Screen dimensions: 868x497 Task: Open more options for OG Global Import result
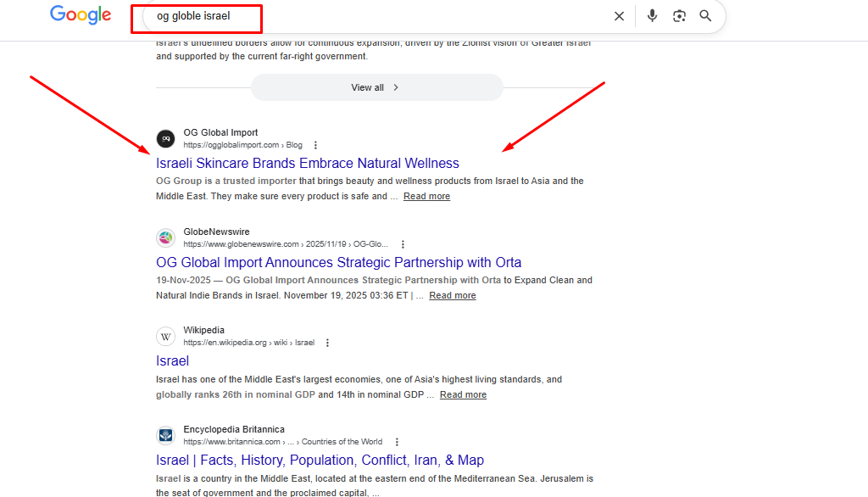pyautogui.click(x=316, y=145)
